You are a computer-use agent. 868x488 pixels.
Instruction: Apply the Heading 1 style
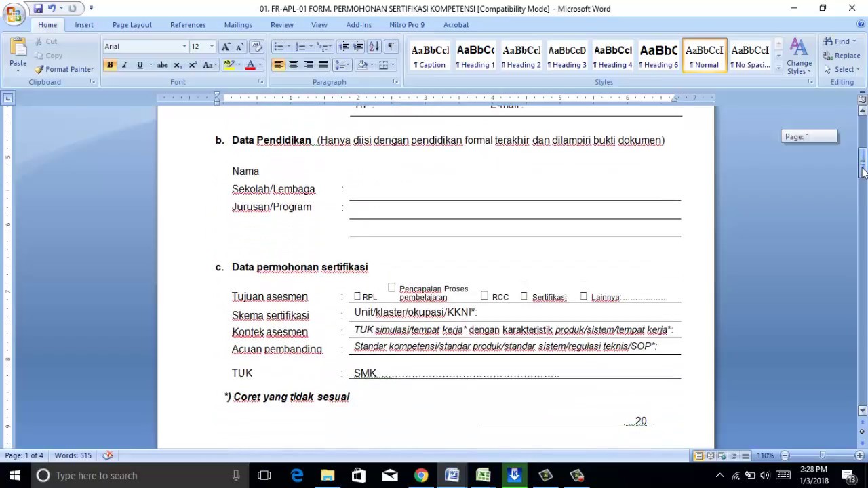[475, 56]
